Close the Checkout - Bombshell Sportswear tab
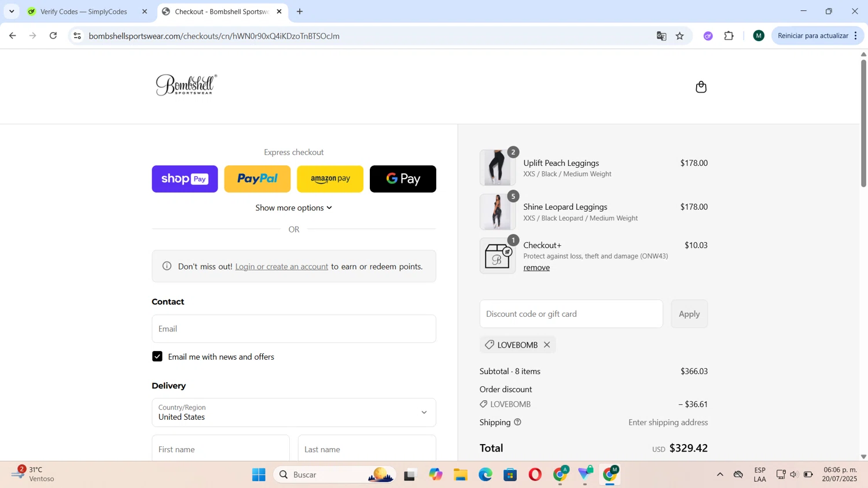 [x=279, y=12]
